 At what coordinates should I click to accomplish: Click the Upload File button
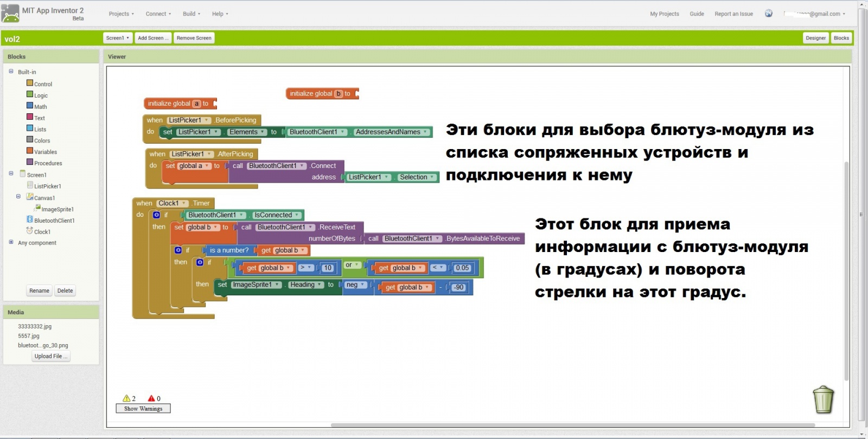click(51, 356)
